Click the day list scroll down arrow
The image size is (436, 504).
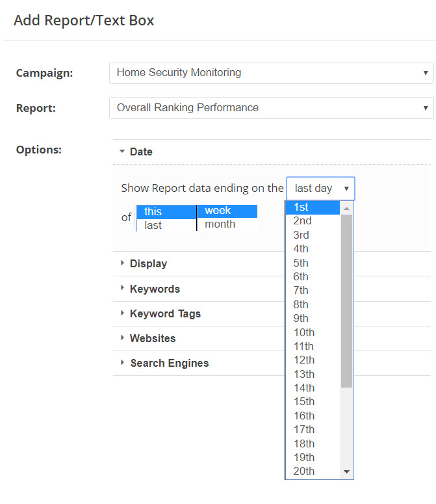pyautogui.click(x=347, y=471)
